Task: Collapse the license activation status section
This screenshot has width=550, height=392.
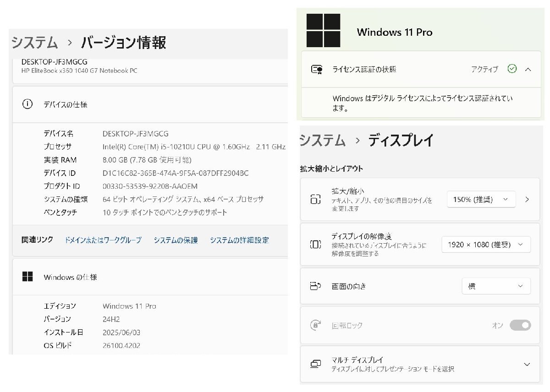Action: click(528, 69)
